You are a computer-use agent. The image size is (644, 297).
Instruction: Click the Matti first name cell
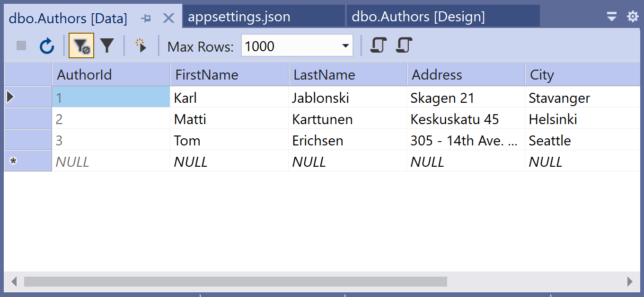pyautogui.click(x=229, y=118)
